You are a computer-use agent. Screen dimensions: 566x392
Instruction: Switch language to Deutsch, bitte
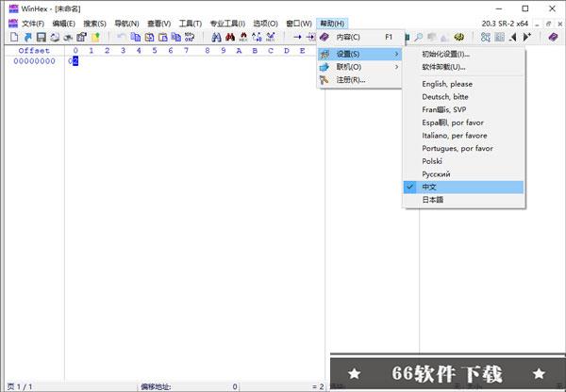(463, 97)
